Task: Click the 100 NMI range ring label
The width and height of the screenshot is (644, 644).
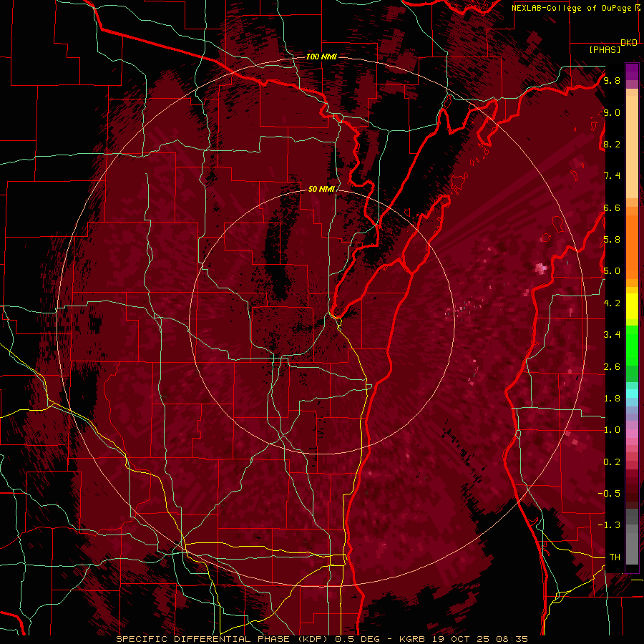Action: pyautogui.click(x=321, y=57)
